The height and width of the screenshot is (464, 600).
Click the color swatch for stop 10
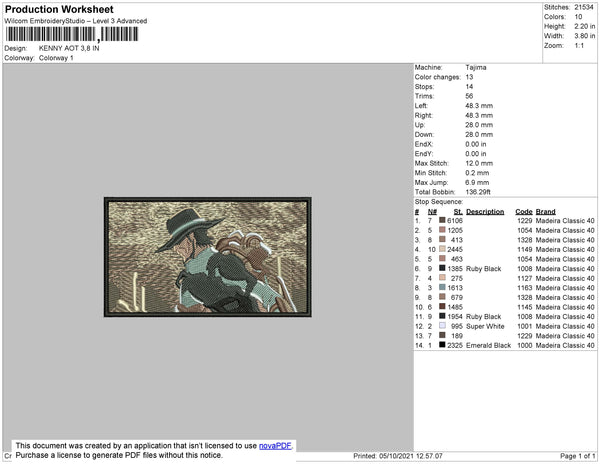coord(442,306)
